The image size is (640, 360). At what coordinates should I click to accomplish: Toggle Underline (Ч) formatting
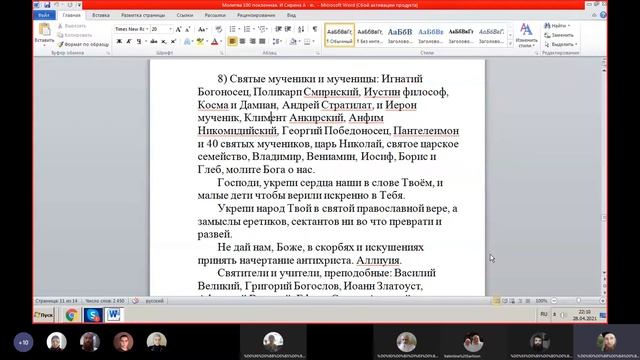(x=140, y=41)
